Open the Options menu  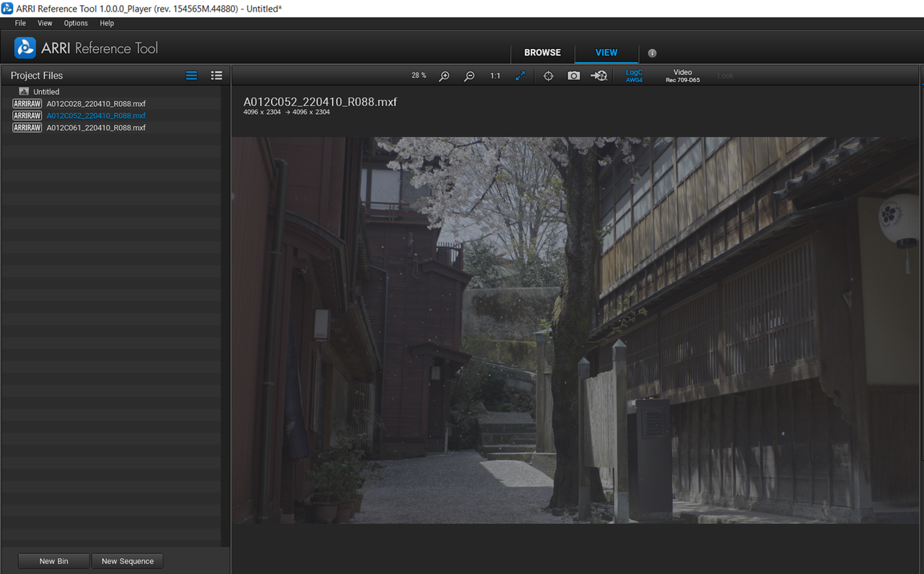point(76,23)
